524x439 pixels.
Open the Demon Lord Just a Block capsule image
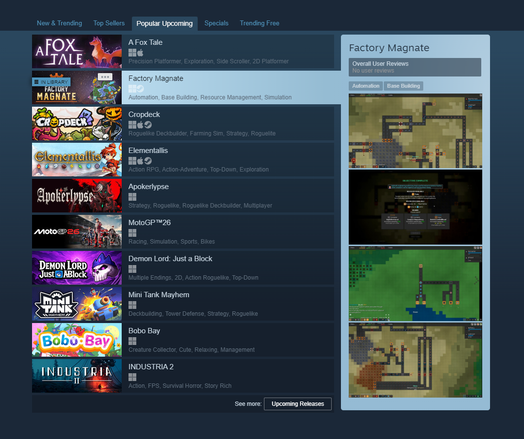pos(77,268)
